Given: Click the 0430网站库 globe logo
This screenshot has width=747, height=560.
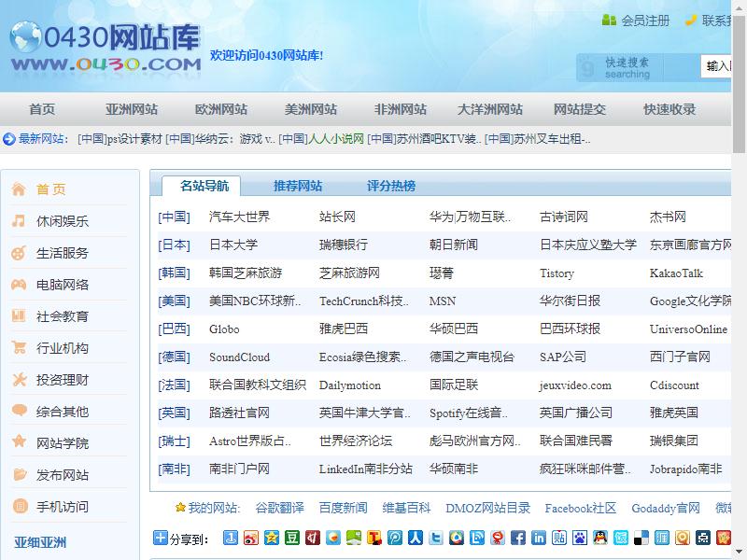Looking at the screenshot, I should [x=105, y=47].
